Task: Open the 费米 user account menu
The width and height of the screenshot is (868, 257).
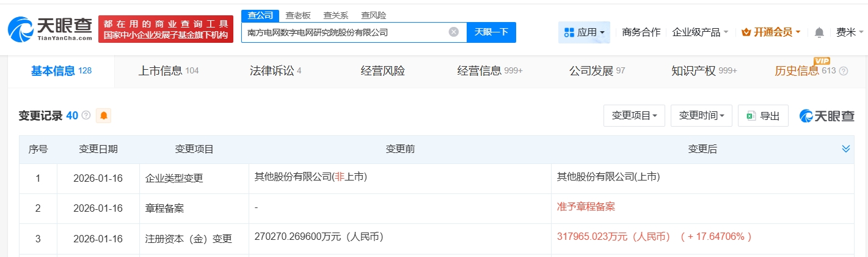Action: (848, 32)
